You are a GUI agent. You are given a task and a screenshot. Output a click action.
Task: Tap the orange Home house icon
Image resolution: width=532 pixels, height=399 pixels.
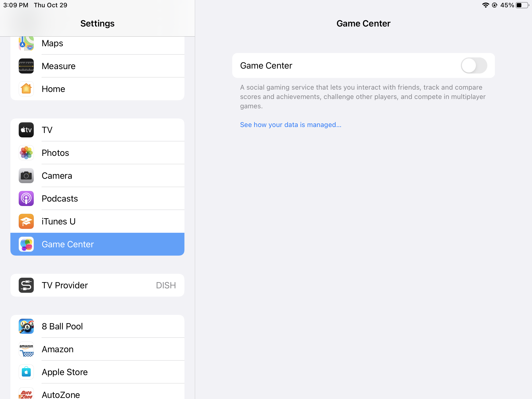26,89
